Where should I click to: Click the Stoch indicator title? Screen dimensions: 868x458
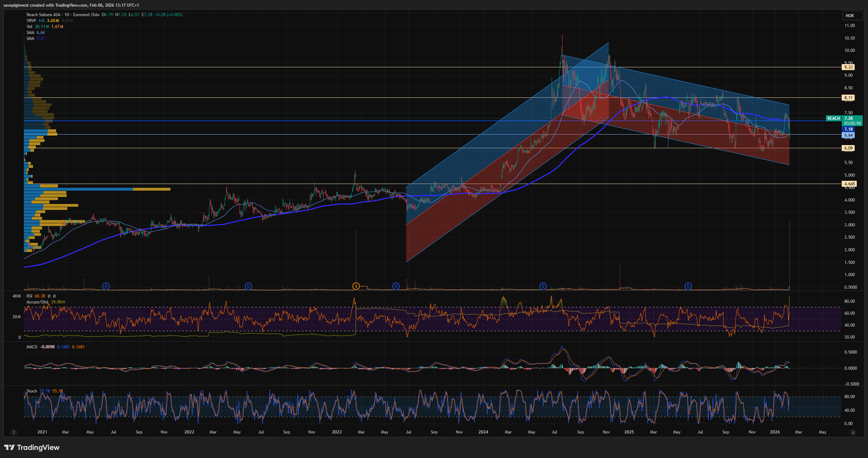point(32,391)
